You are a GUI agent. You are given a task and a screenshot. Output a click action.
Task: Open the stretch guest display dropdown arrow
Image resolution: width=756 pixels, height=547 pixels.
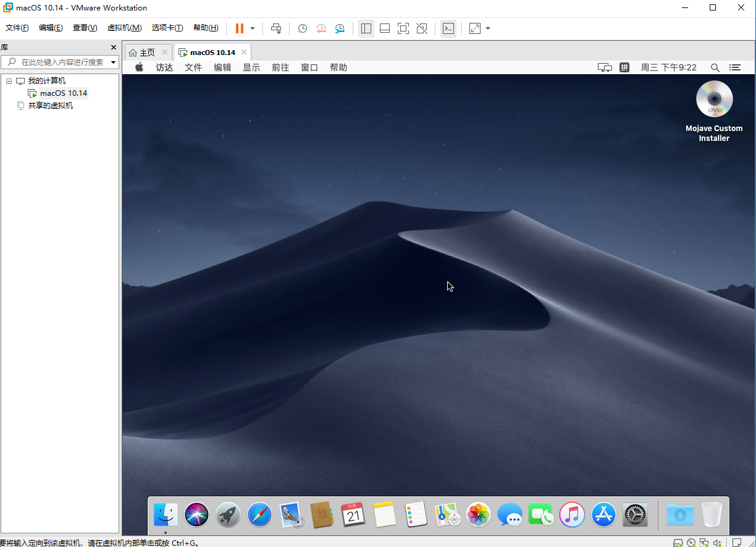(488, 28)
